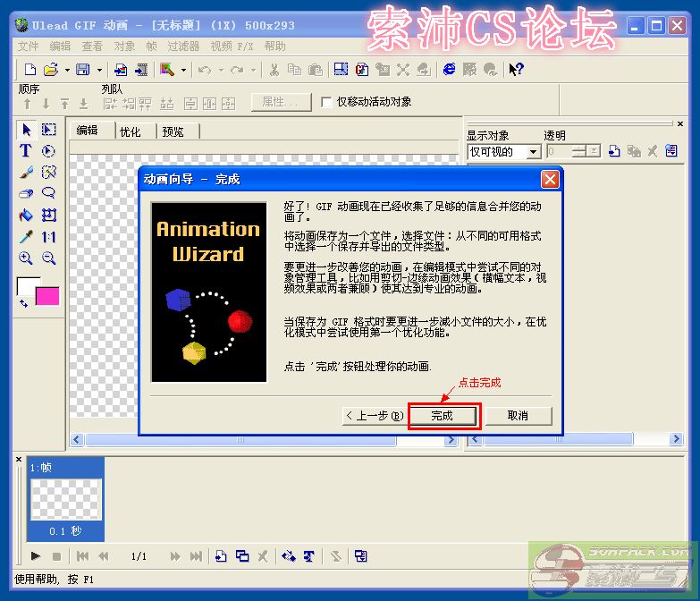Select the Fill bucket tool

pyautogui.click(x=26, y=215)
